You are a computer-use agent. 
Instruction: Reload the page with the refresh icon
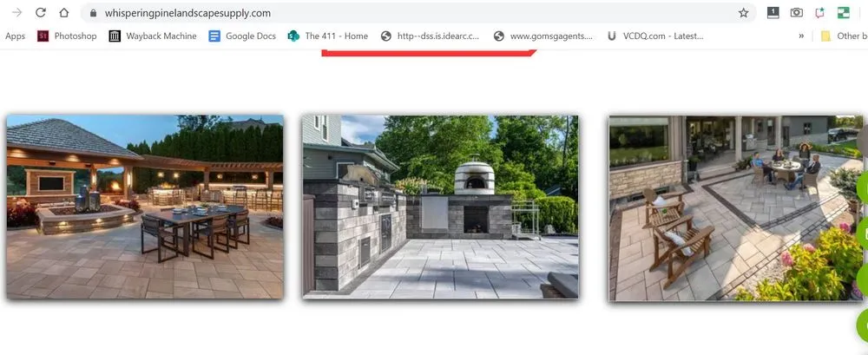click(x=40, y=13)
